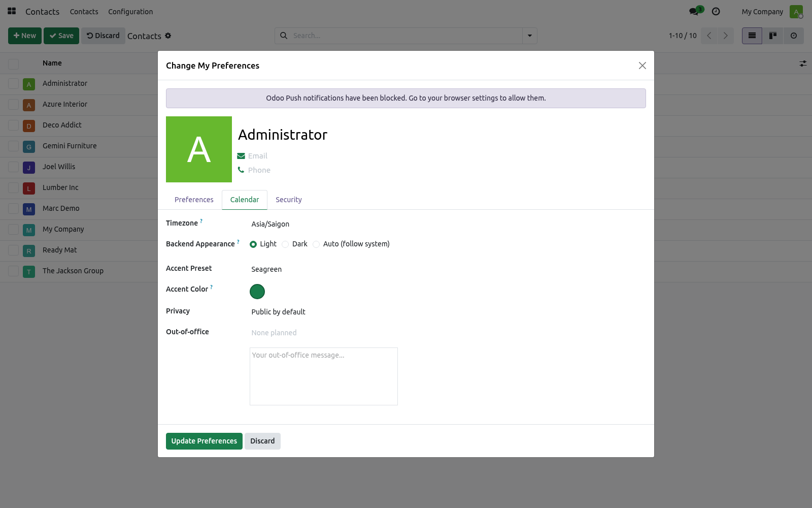Click Lumber Inc avatar icon
The image size is (812, 508).
pos(29,188)
